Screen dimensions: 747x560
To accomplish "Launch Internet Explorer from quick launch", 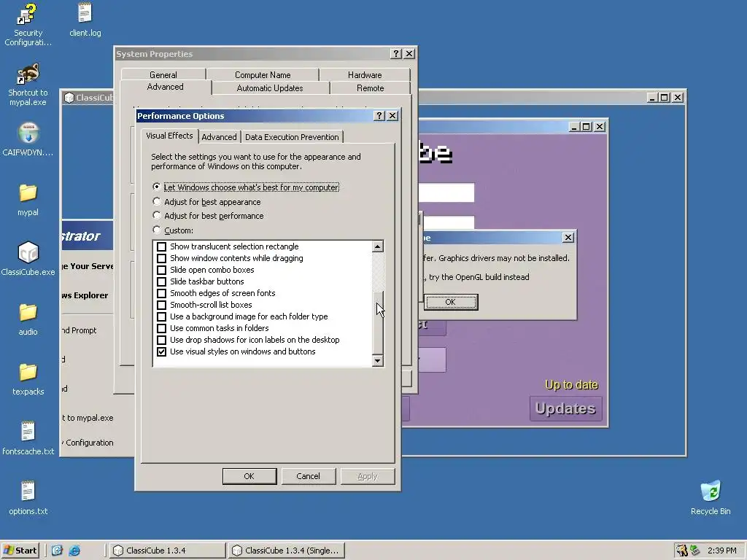I will pos(74,551).
